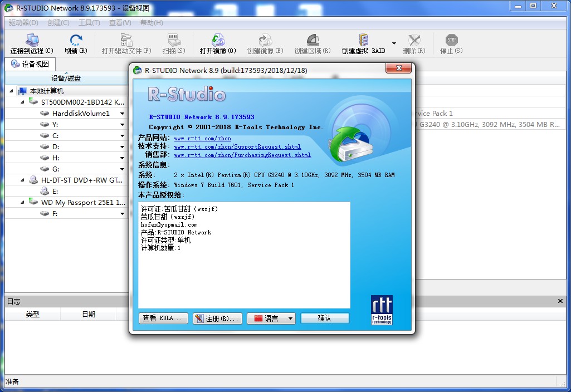Open the dropdown arrow on G: row

122,169
